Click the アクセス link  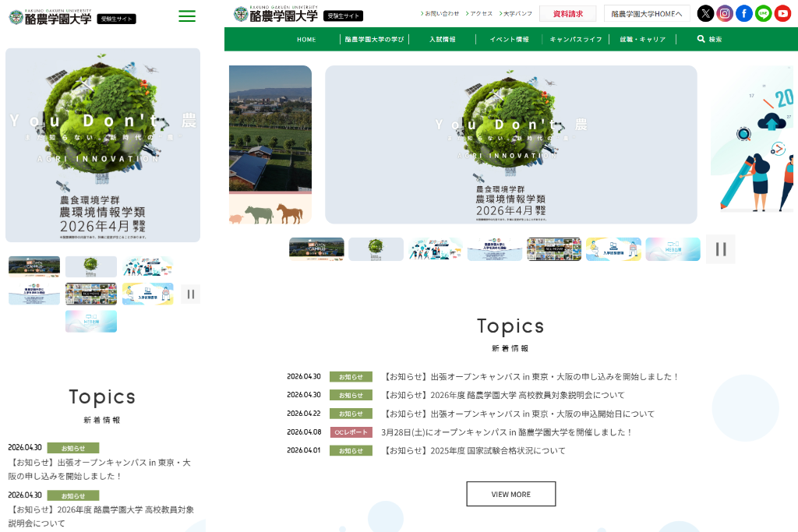(479, 14)
